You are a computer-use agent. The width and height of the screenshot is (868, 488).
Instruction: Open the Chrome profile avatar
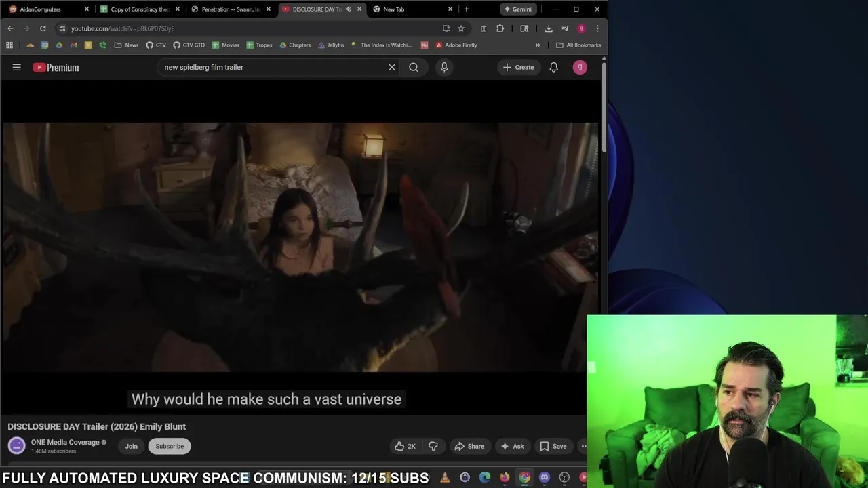click(581, 28)
